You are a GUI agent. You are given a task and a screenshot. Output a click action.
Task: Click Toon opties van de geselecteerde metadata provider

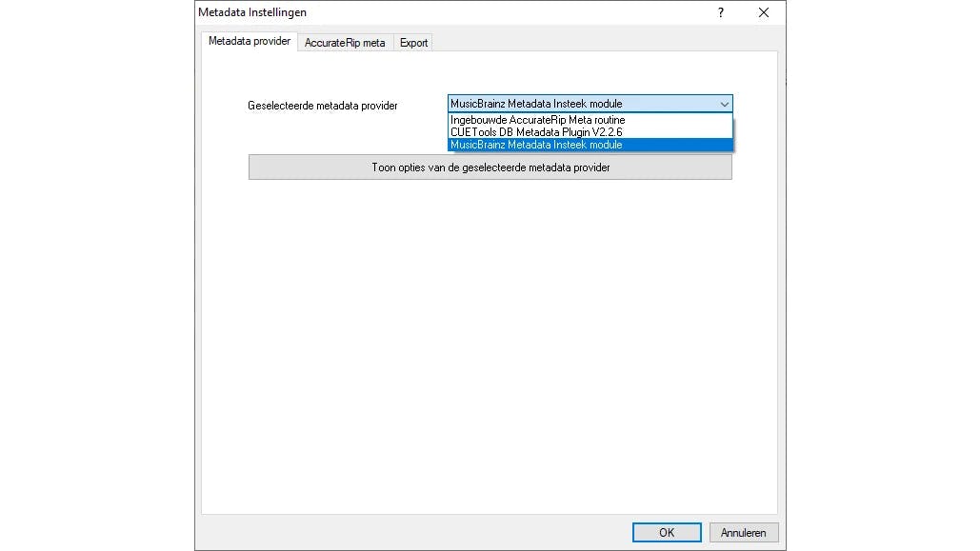pos(490,167)
